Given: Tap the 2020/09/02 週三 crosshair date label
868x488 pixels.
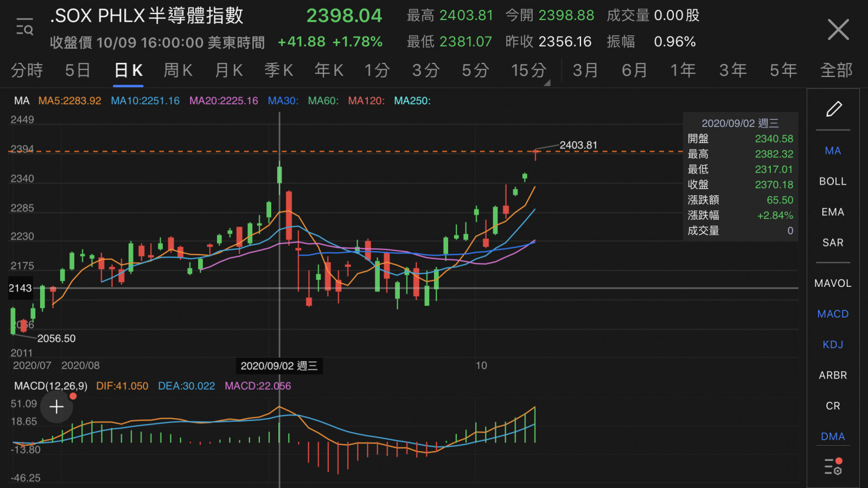Looking at the screenshot, I should [279, 366].
